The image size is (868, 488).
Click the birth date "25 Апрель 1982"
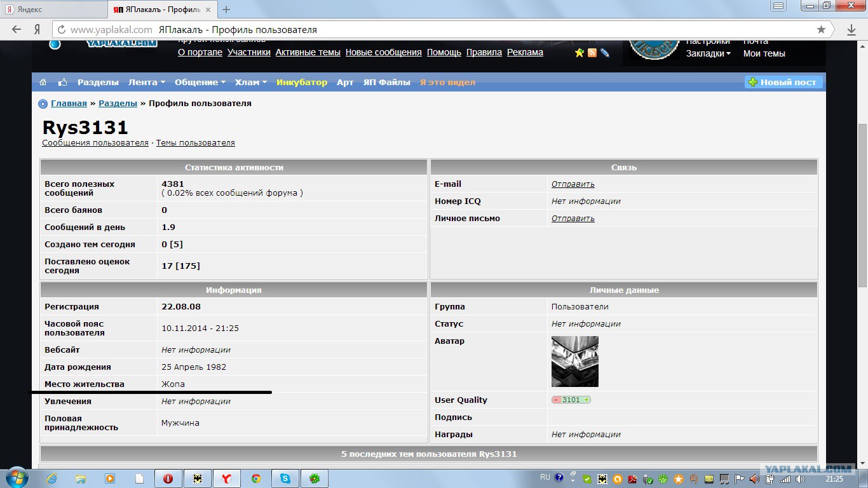coord(194,367)
